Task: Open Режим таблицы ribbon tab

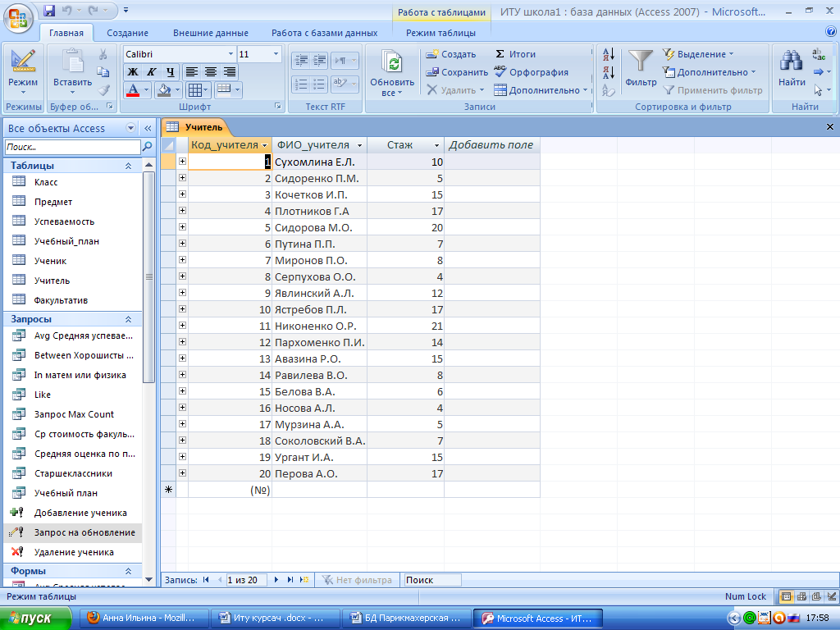Action: (x=441, y=33)
